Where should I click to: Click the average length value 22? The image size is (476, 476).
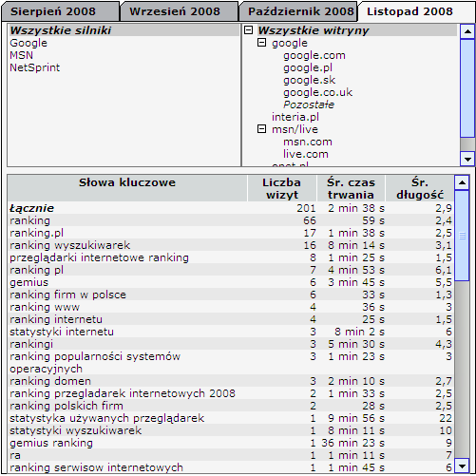tap(446, 418)
